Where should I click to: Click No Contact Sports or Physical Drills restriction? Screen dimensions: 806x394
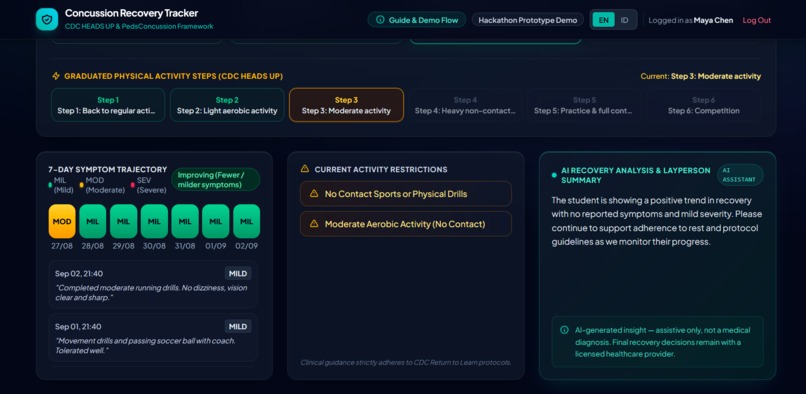(x=406, y=194)
